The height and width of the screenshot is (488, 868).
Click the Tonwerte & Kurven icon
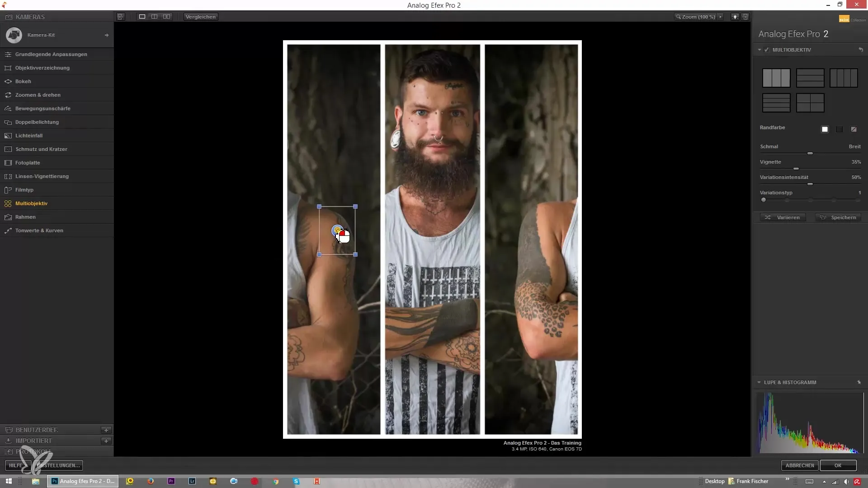(x=8, y=230)
